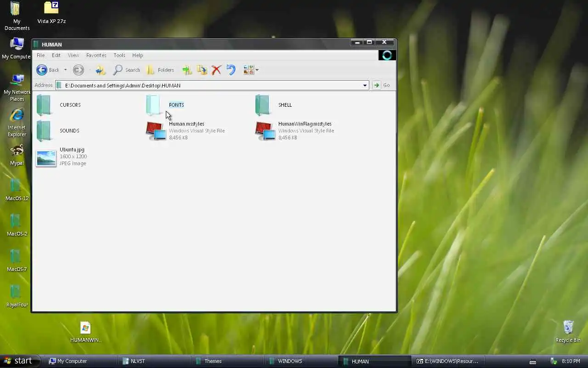Open the Views dropdown in toolbar
The height and width of the screenshot is (368, 588).
pyautogui.click(x=251, y=70)
